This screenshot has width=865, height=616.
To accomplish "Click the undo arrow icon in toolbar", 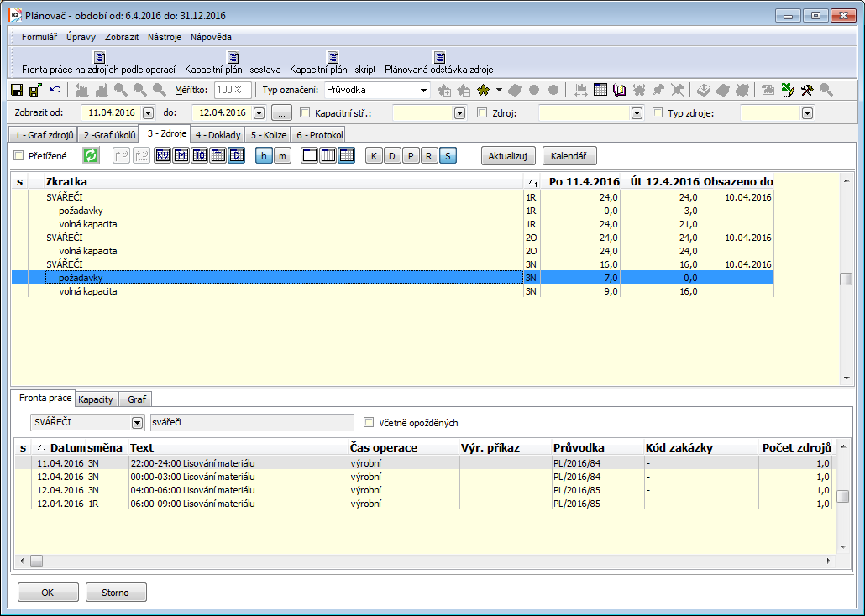I will pyautogui.click(x=55, y=90).
